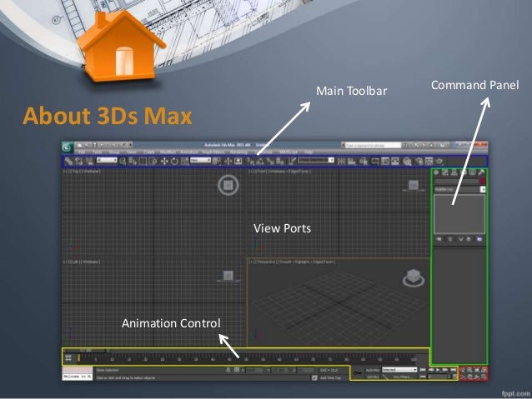Image resolution: width=532 pixels, height=399 pixels.
Task: Toggle Window/Crossing selection mode
Action: [x=153, y=161]
